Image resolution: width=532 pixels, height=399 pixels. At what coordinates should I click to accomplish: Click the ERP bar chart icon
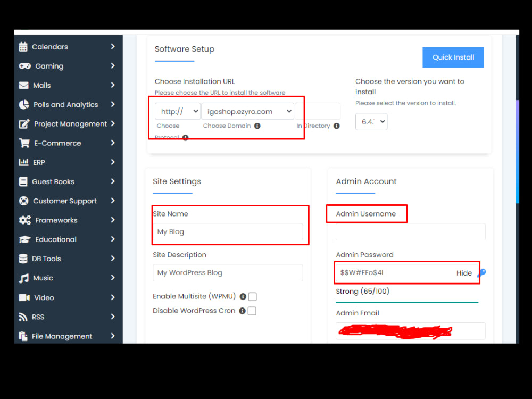(24, 162)
